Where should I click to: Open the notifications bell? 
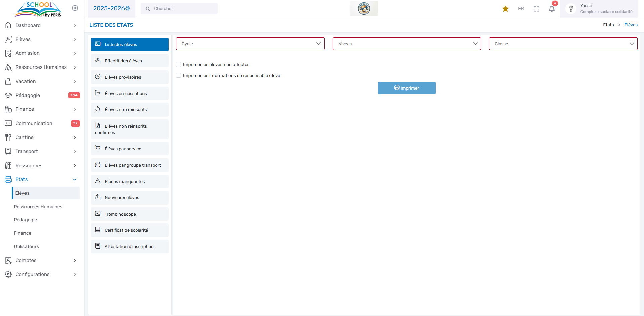(x=552, y=9)
